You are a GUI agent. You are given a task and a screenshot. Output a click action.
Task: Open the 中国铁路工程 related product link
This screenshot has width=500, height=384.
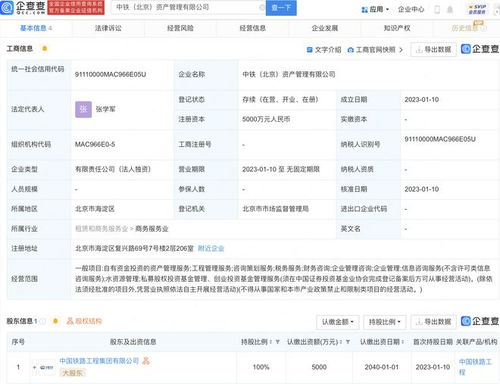475,367
